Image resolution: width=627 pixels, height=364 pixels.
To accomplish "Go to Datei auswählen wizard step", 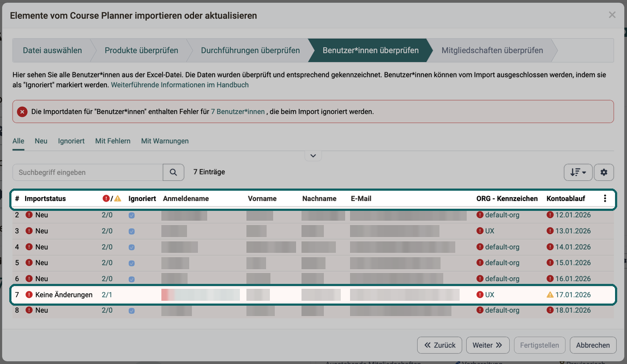I will point(52,50).
